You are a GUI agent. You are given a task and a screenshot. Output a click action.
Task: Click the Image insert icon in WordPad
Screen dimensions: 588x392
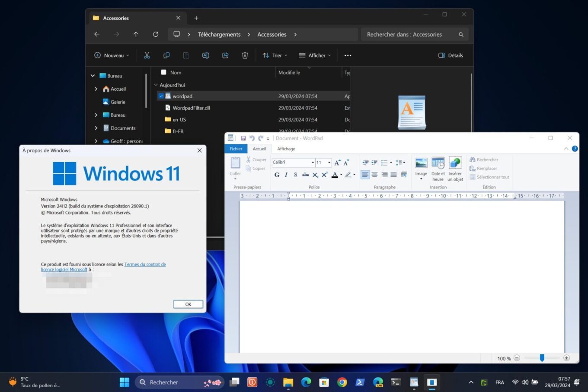coord(421,163)
